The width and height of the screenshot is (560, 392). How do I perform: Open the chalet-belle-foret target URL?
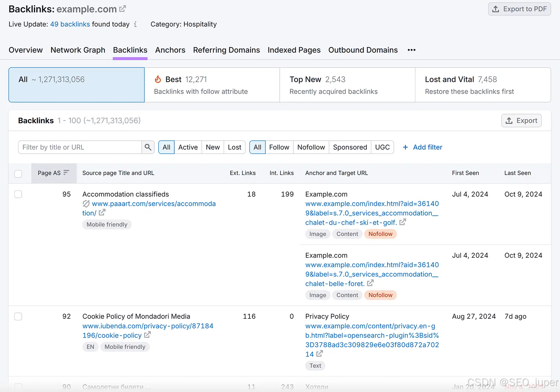pyautogui.click(x=372, y=274)
